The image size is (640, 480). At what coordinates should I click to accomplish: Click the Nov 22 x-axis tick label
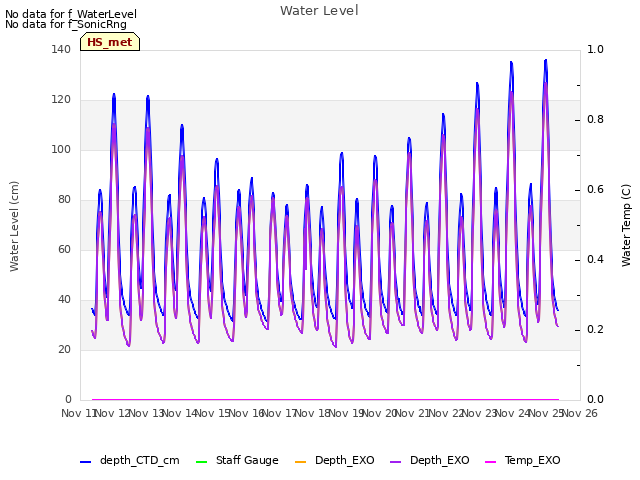(445, 413)
